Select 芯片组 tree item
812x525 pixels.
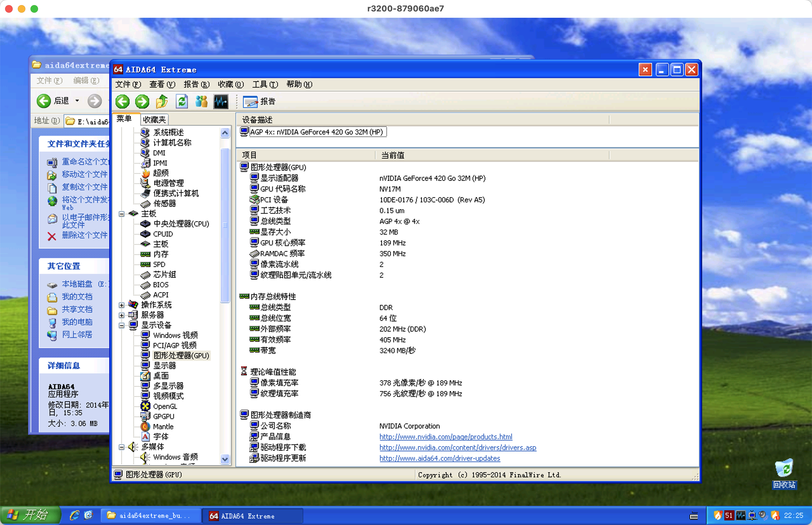pos(164,275)
